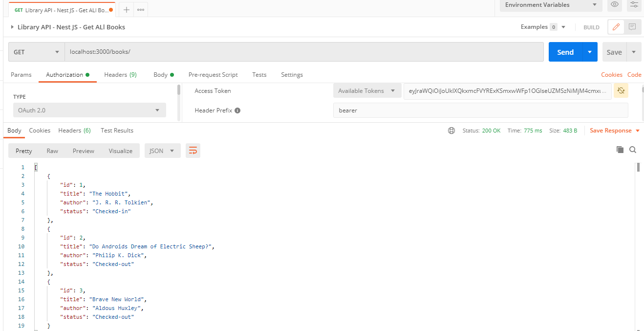Click the blue Send button
The image size is (644, 331).
565,52
